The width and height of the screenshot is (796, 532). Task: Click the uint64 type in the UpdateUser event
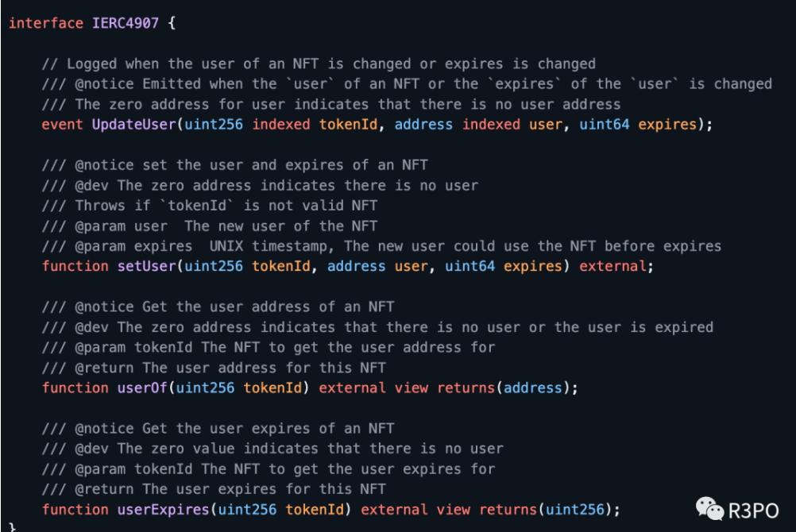604,125
